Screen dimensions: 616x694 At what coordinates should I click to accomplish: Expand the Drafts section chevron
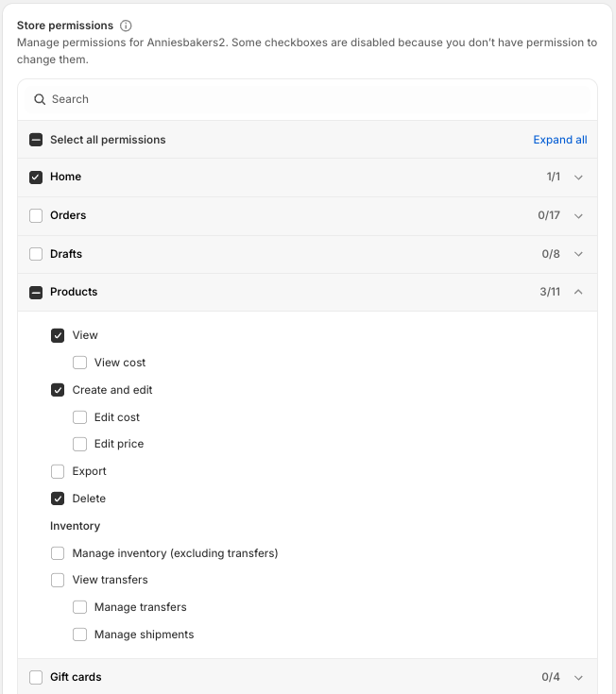(578, 254)
